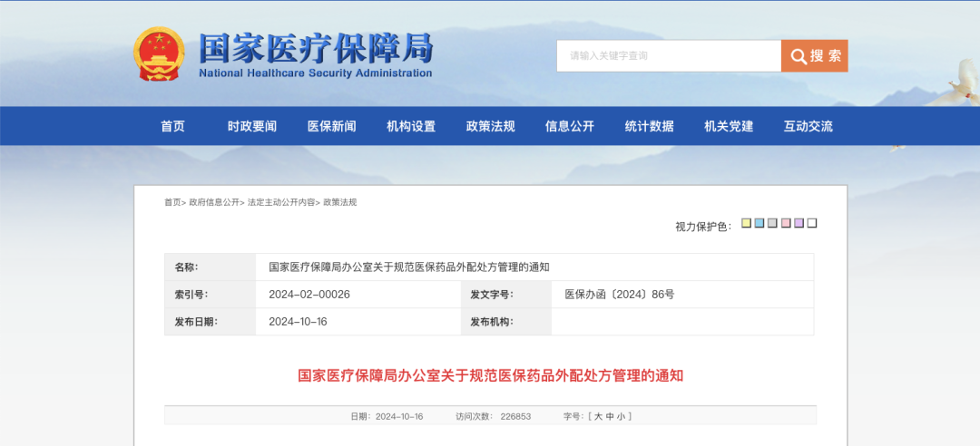Viewport: 980px width, 446px height.
Task: Set font size to 中
Action: click(610, 417)
